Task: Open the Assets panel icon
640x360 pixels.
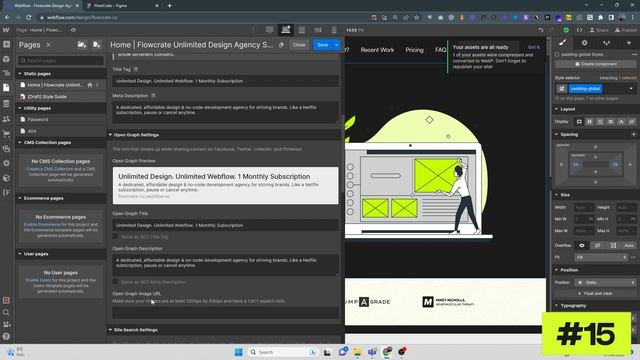Action: (x=6, y=149)
